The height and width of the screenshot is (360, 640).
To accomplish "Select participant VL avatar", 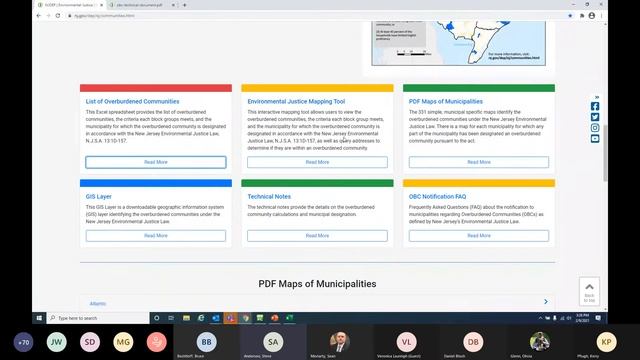I will click(x=407, y=342).
